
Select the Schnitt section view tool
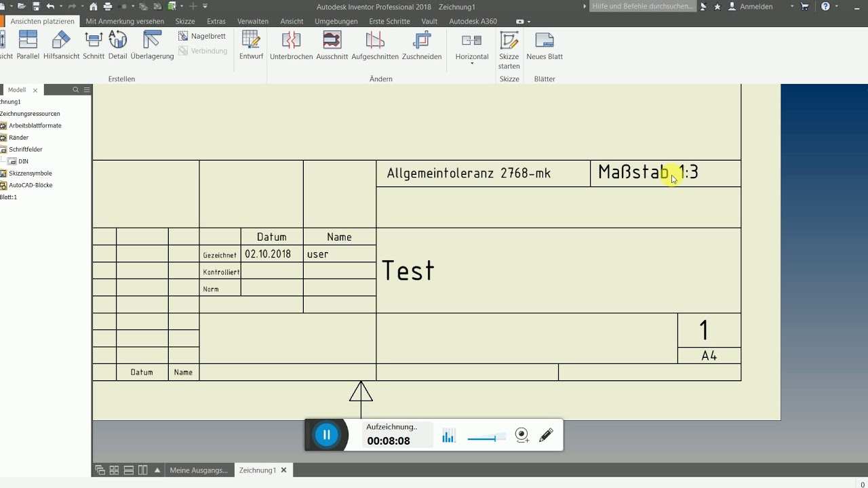94,45
